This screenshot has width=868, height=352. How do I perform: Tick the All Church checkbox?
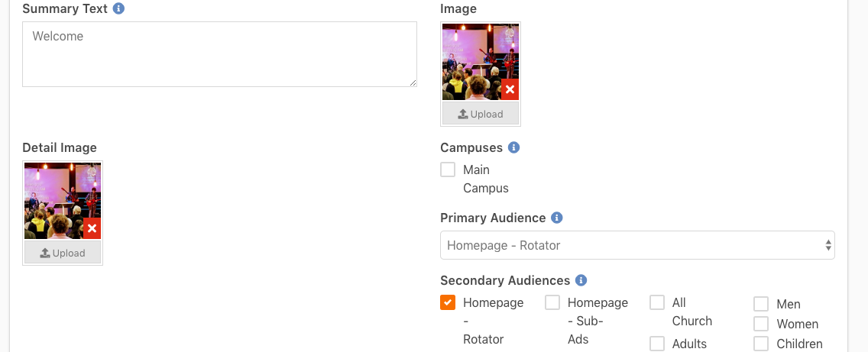(x=657, y=302)
